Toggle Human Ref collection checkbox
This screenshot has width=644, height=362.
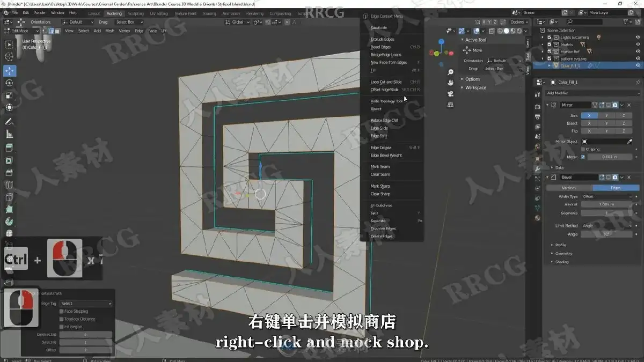[550, 51]
